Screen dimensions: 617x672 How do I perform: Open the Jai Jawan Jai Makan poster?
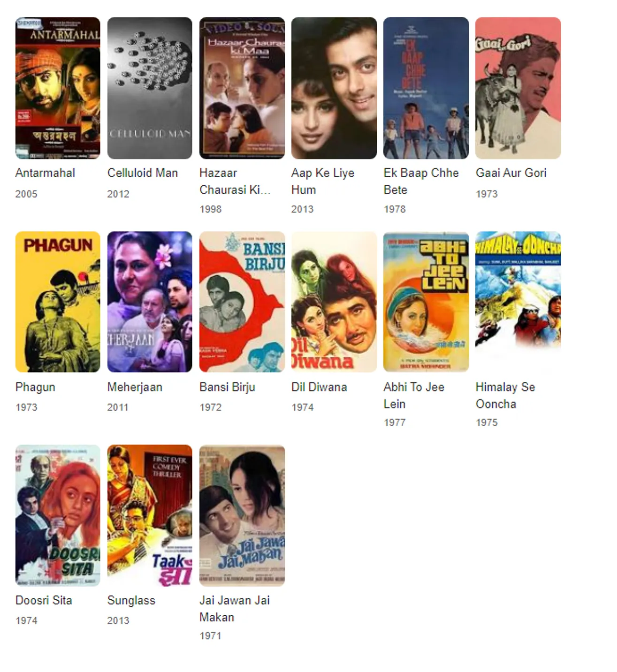pos(242,515)
